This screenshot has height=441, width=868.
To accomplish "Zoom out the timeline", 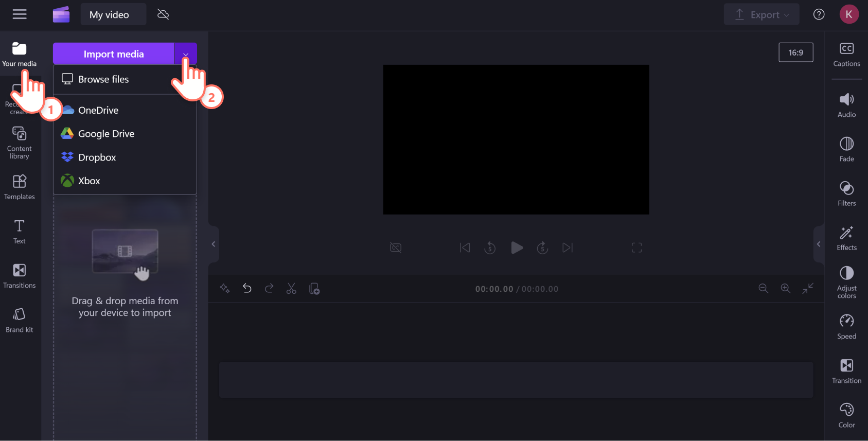I will pos(764,289).
